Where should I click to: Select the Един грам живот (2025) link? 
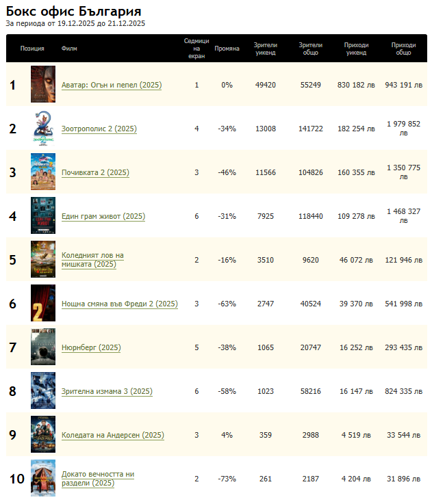point(103,216)
